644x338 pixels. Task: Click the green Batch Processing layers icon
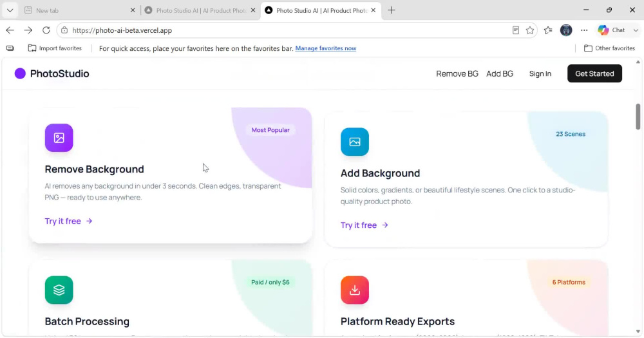(59, 290)
